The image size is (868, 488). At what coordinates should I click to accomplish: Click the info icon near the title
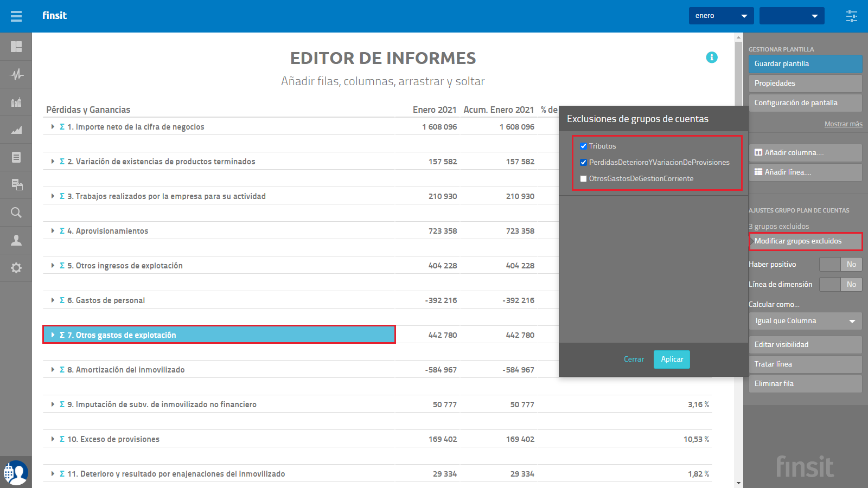[x=712, y=57]
